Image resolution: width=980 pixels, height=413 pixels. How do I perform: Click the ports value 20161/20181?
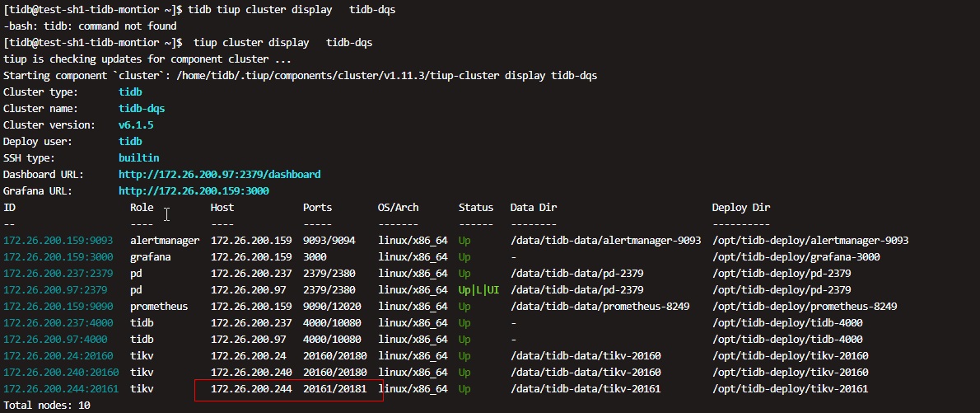coord(334,389)
